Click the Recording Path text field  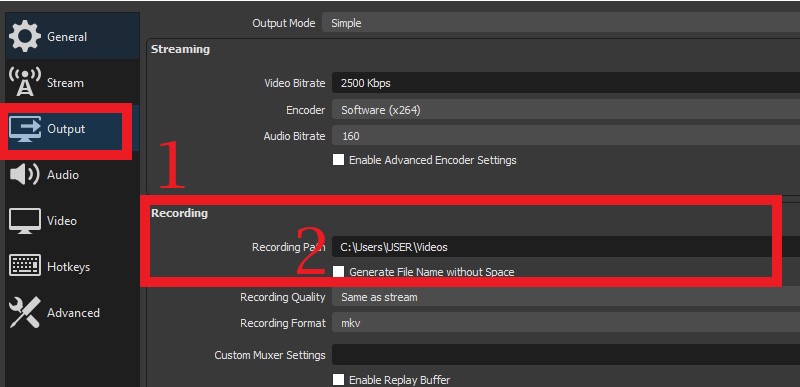coord(566,247)
